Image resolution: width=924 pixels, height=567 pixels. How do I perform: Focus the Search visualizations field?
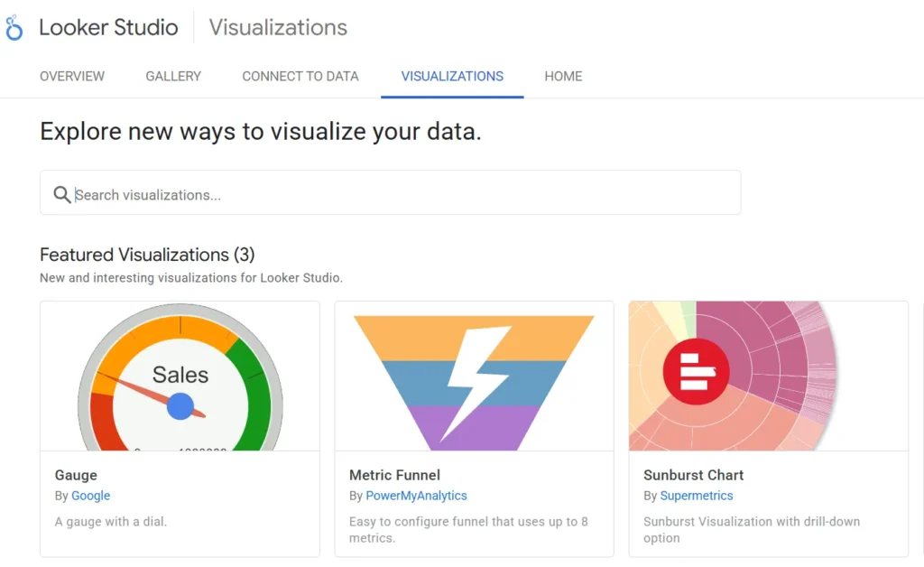tap(397, 194)
